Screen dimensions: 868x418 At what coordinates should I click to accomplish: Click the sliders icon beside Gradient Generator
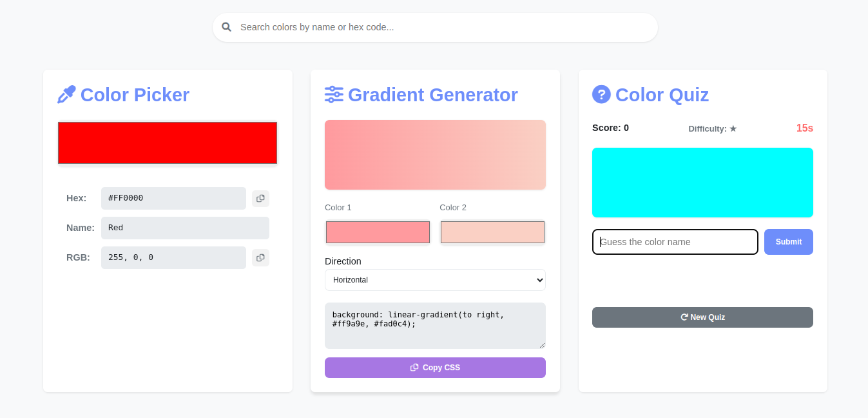(334, 95)
